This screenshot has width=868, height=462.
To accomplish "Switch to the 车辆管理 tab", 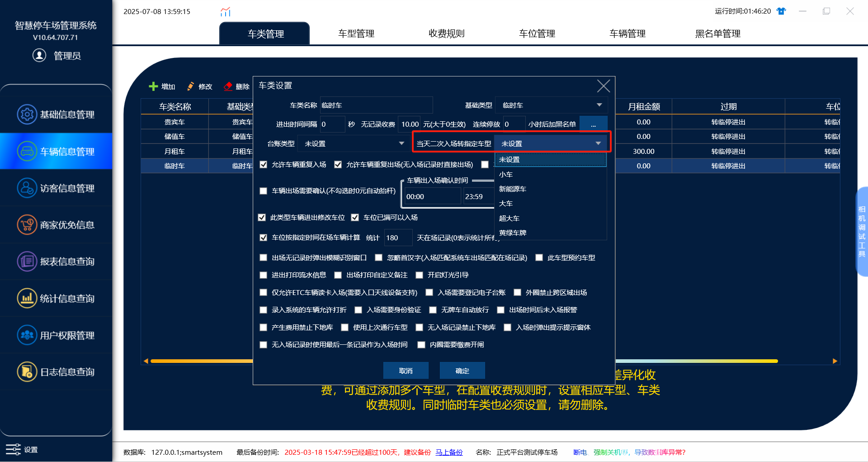I will pyautogui.click(x=627, y=33).
